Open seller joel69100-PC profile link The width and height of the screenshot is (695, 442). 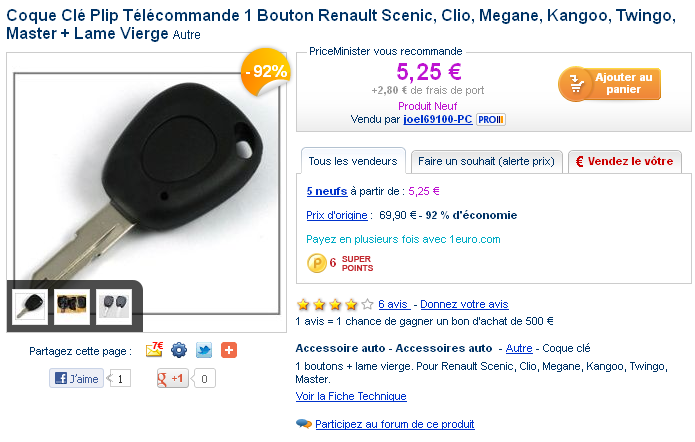[x=438, y=120]
